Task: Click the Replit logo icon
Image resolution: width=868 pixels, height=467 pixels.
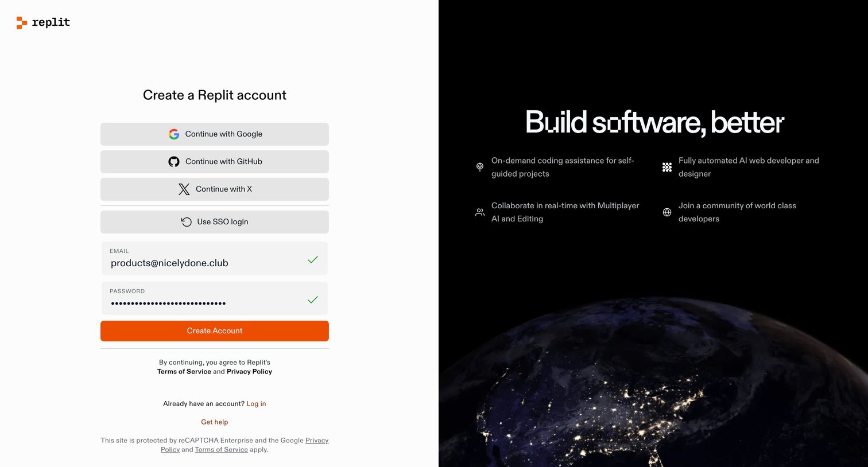Action: click(x=22, y=22)
